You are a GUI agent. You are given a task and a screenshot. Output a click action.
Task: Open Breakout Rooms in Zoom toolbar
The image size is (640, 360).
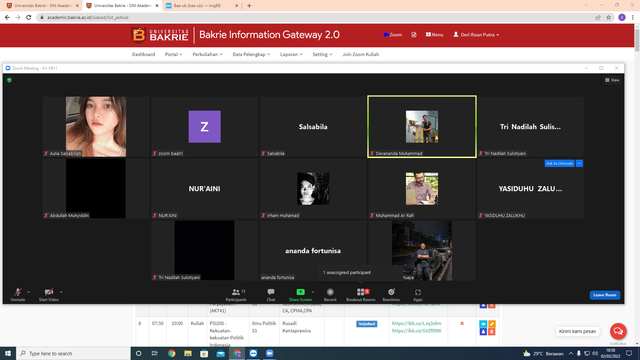[x=360, y=294]
